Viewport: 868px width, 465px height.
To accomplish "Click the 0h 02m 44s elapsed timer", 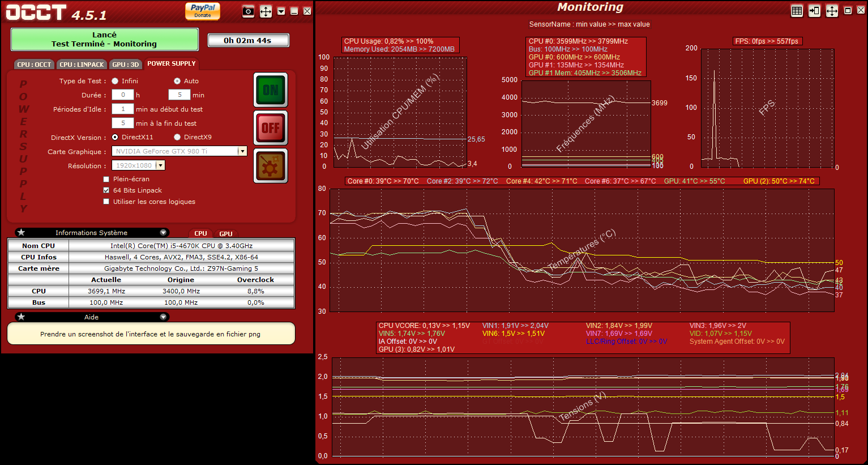I will coord(248,40).
